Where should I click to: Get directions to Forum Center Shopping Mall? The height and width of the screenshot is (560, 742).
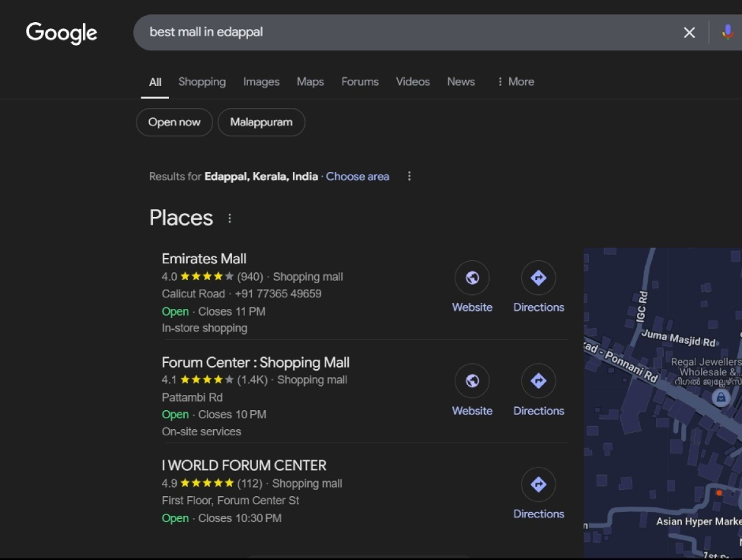pyautogui.click(x=538, y=381)
